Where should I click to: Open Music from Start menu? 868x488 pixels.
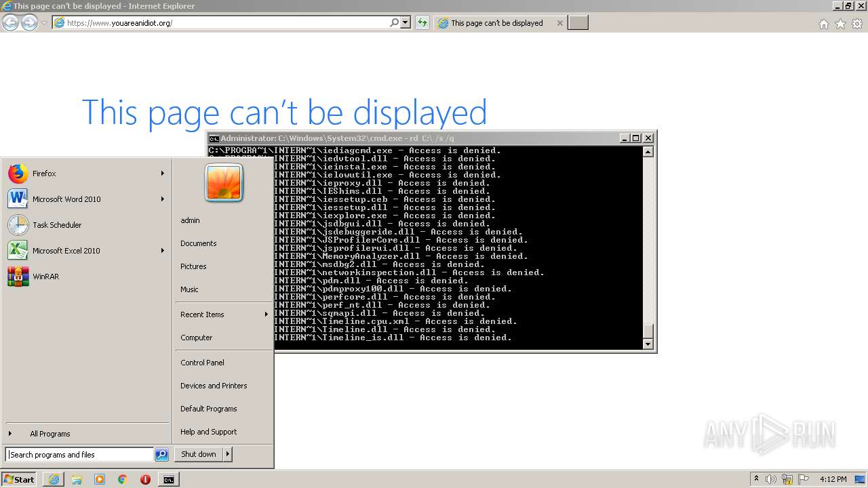[x=189, y=289]
